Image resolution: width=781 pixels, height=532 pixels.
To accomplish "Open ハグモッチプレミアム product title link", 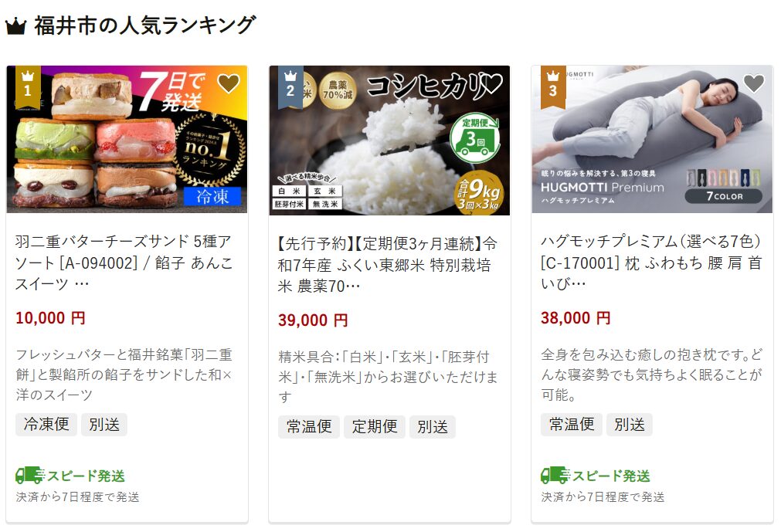I will click(651, 263).
